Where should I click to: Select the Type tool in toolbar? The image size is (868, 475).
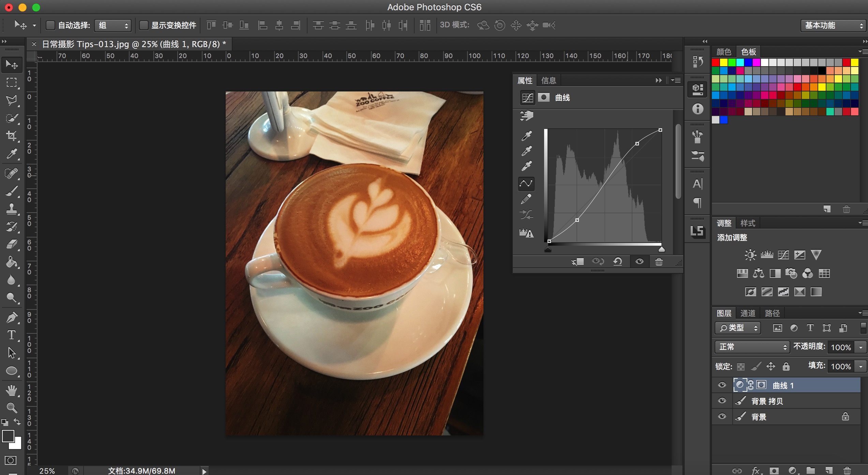12,335
